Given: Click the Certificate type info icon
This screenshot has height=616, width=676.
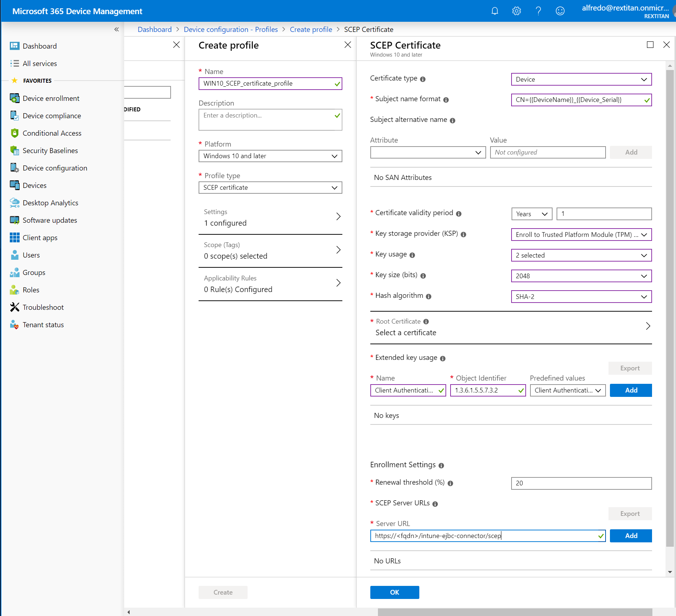Looking at the screenshot, I should tap(423, 79).
